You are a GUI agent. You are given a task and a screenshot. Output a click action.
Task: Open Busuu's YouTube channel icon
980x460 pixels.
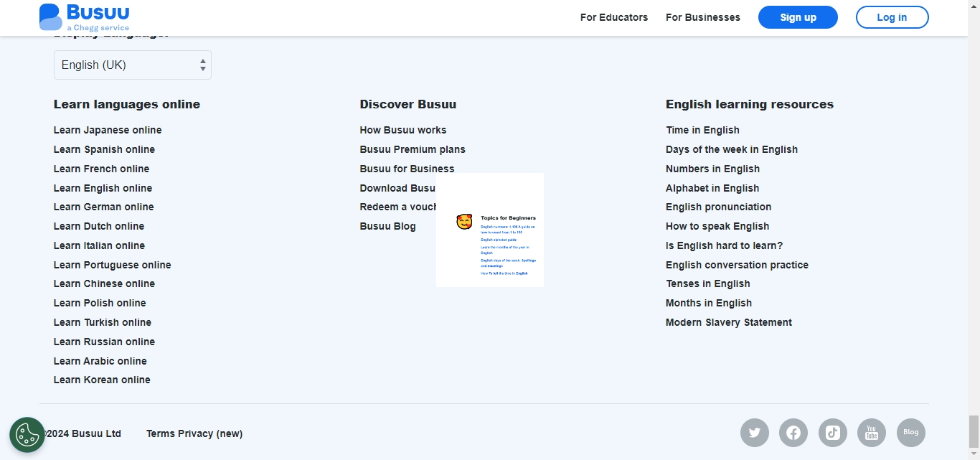(x=872, y=433)
